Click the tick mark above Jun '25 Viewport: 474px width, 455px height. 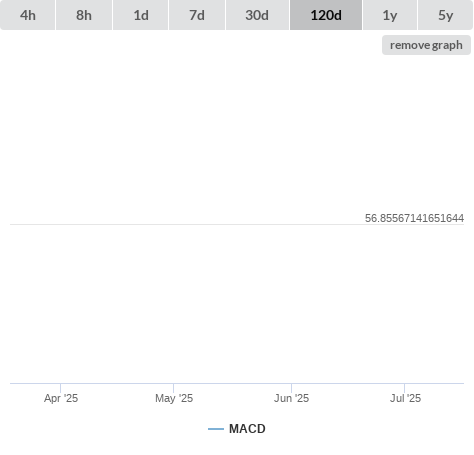[291, 388]
